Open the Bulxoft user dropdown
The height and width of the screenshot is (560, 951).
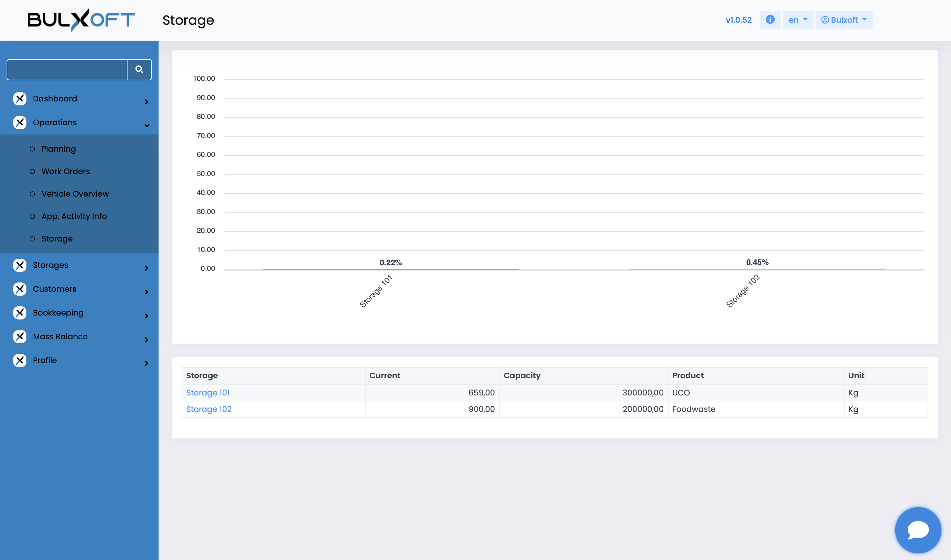click(843, 19)
